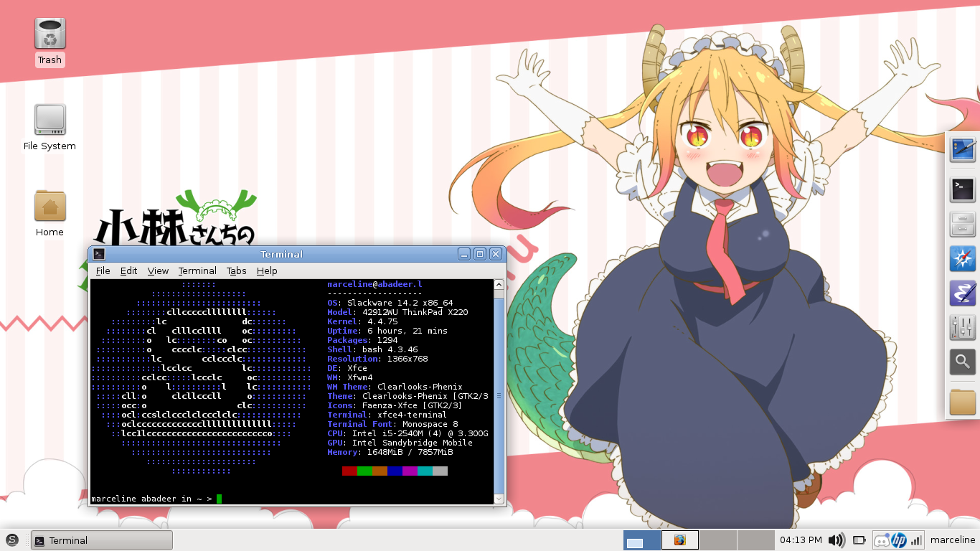Switch to the fourth workspace in the pager
The height and width of the screenshot is (551, 980).
coord(756,540)
